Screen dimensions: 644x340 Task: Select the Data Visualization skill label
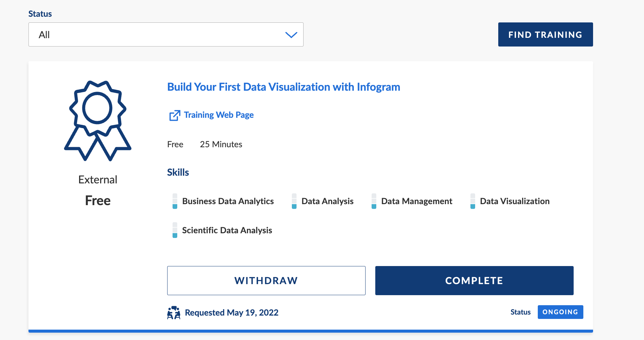(x=515, y=201)
